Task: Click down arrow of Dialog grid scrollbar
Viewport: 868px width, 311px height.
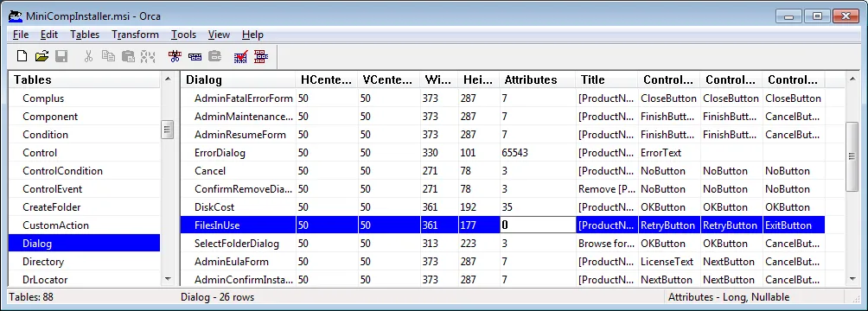Action: point(853,279)
